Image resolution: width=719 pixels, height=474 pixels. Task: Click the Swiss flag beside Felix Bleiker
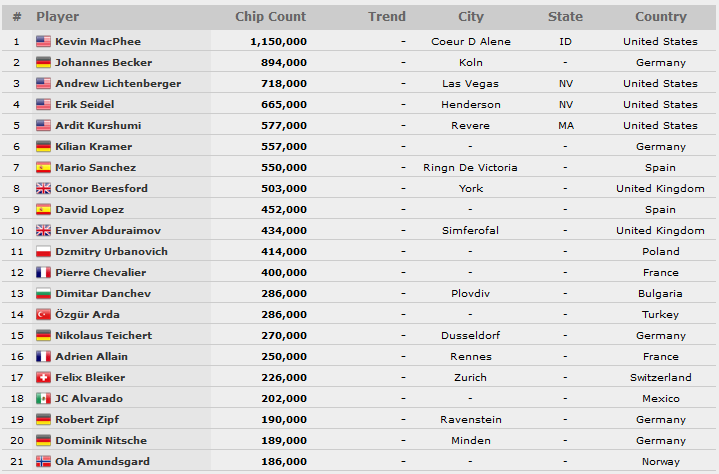(x=44, y=378)
